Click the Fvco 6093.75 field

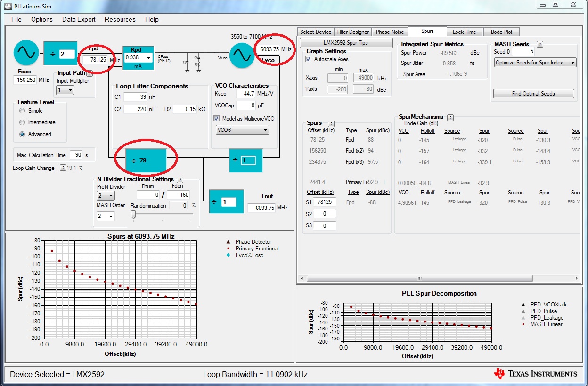point(269,49)
